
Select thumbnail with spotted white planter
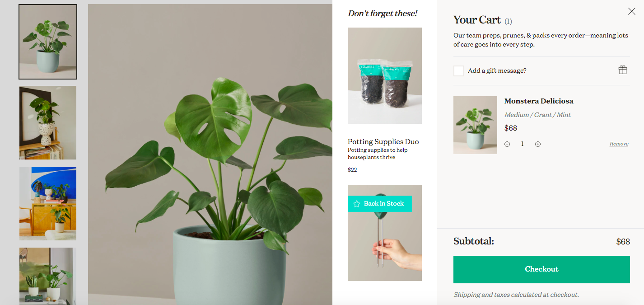(x=48, y=122)
